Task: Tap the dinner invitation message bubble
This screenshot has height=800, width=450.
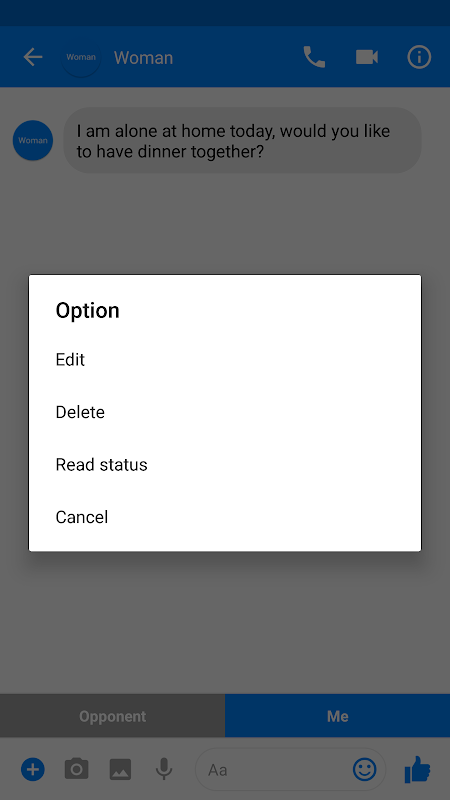Action: (x=242, y=140)
